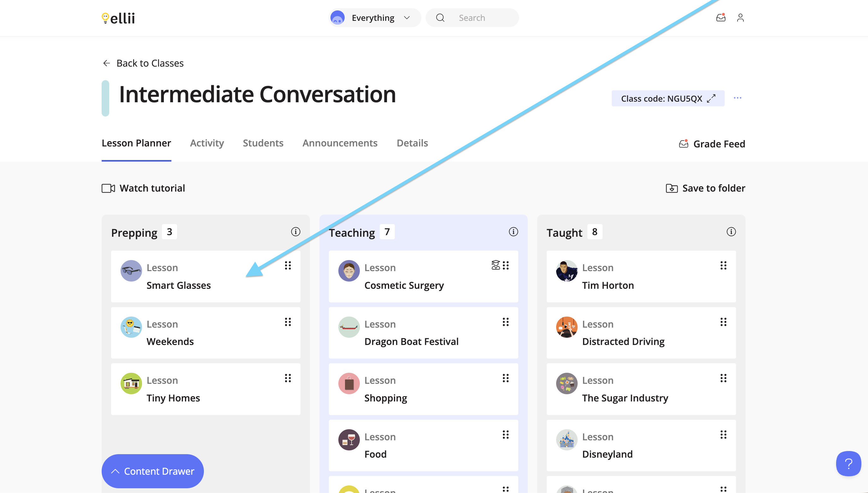This screenshot has width=868, height=493.
Task: Expand the Content Drawer
Action: [x=153, y=471]
